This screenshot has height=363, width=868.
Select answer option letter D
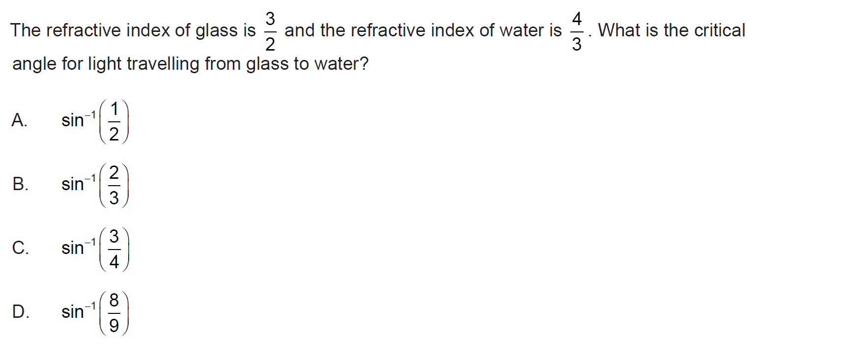click(x=21, y=311)
